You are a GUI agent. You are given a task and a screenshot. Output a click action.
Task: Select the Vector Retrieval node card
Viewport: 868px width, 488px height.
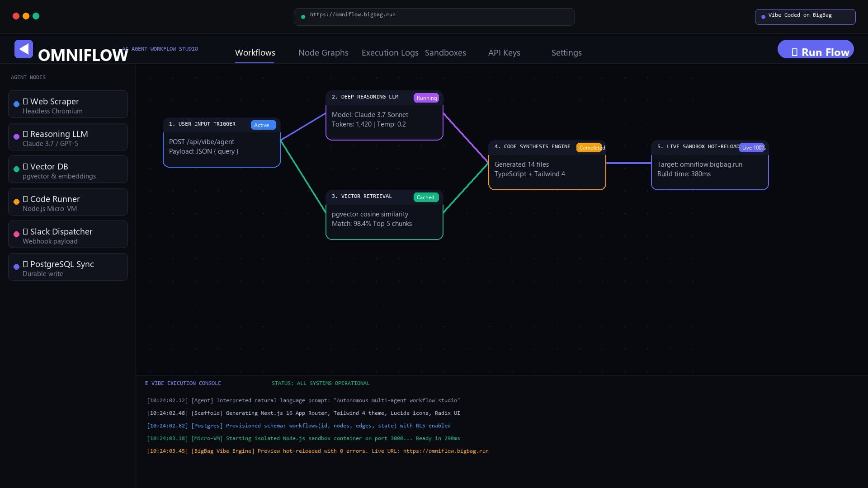384,215
